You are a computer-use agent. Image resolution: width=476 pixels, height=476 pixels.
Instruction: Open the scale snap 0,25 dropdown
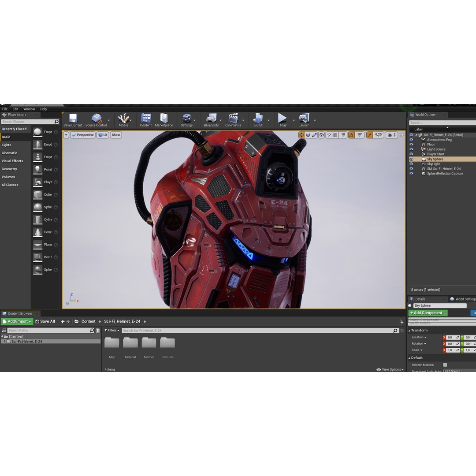point(378,135)
